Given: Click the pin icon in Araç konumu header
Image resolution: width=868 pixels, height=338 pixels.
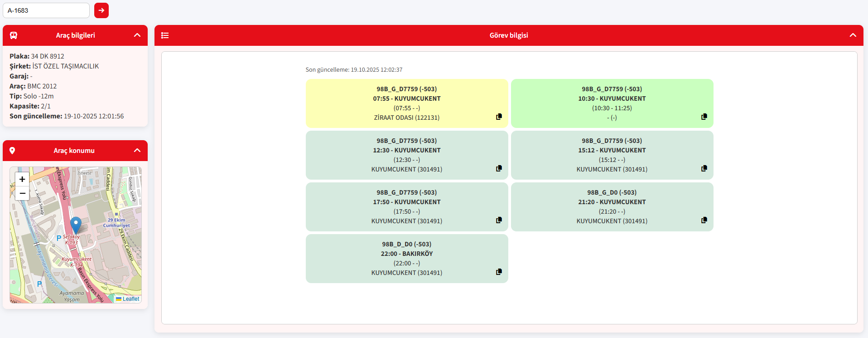Looking at the screenshot, I should (x=12, y=151).
